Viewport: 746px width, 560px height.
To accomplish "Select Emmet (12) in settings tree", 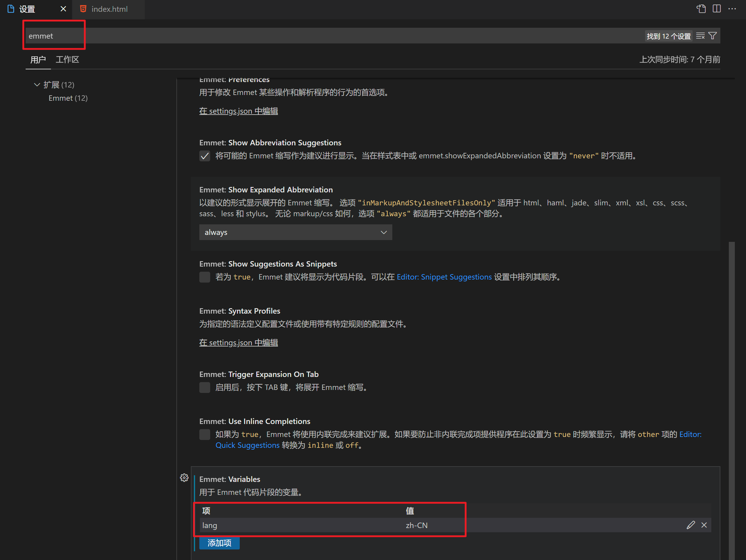I will (68, 98).
